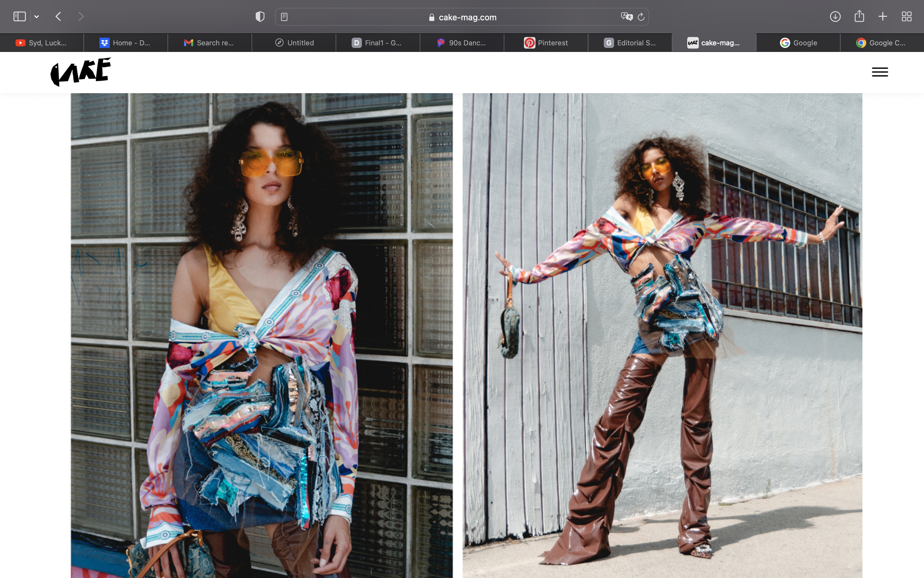Open the full-body photo with brown boots
The width and height of the screenshot is (924, 578).
[662, 335]
